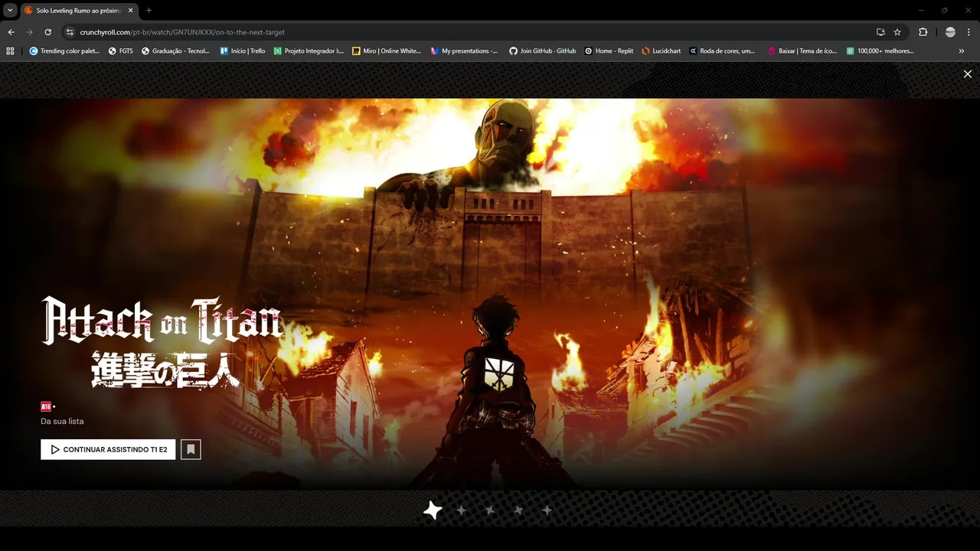980x551 pixels.
Task: Open the Projeto Integrador bookmark
Action: coord(309,51)
